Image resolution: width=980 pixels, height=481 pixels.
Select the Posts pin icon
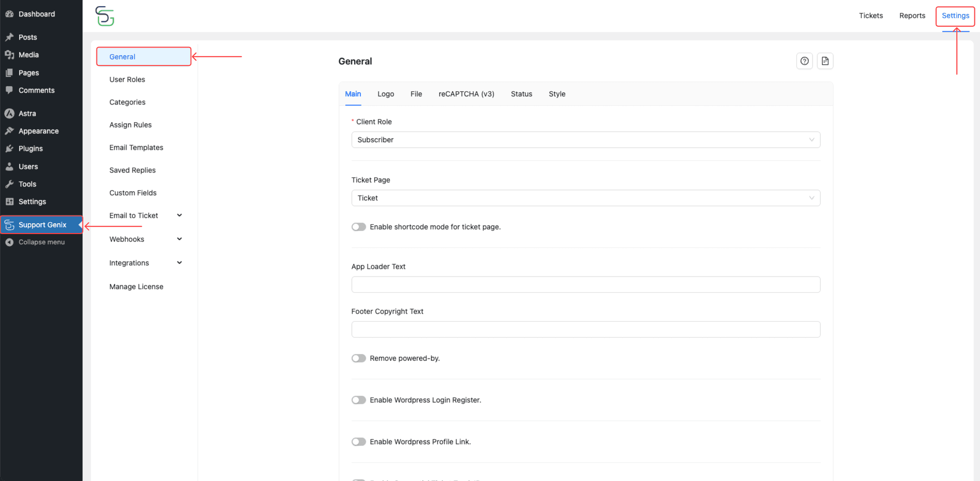click(10, 37)
